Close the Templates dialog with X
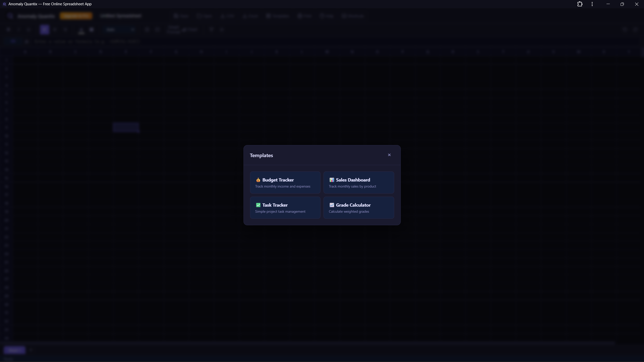644x362 pixels. (x=389, y=155)
